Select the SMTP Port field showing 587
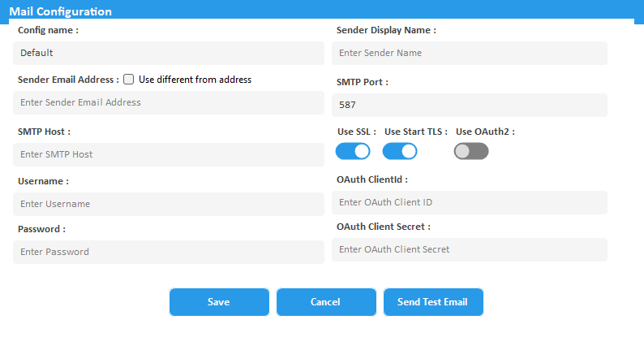 pyautogui.click(x=469, y=105)
